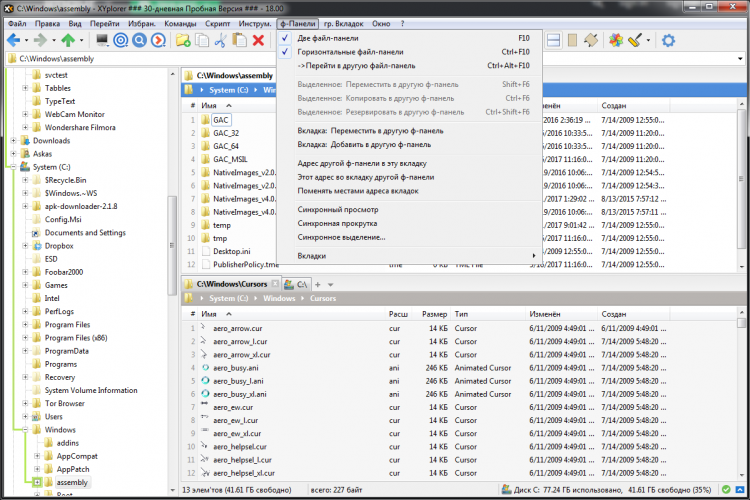This screenshot has width=750, height=500.
Task: Open configuration via blue gear icon
Action: [x=668, y=41]
